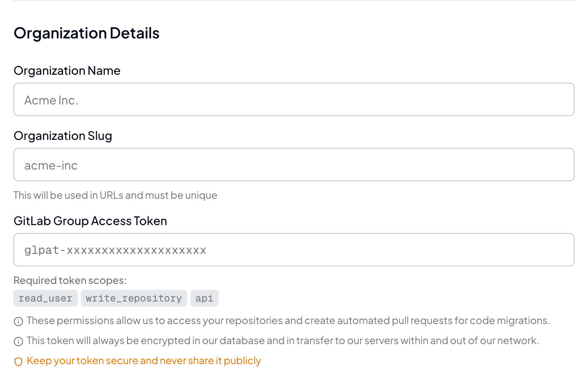
Task: Click the warning text about keeping token secure
Action: [x=144, y=361]
